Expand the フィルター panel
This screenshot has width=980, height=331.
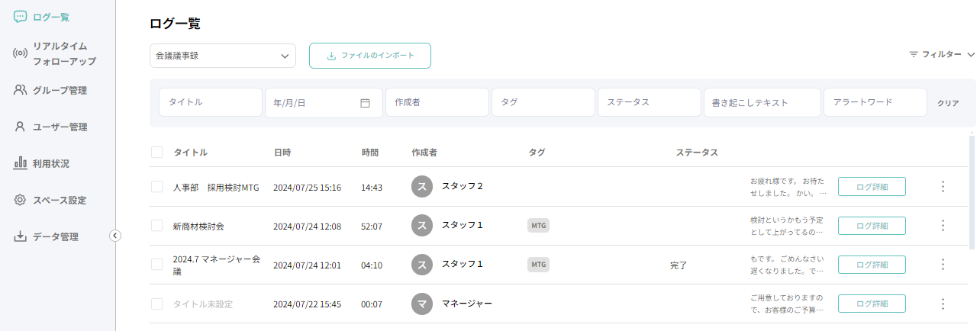(x=942, y=55)
